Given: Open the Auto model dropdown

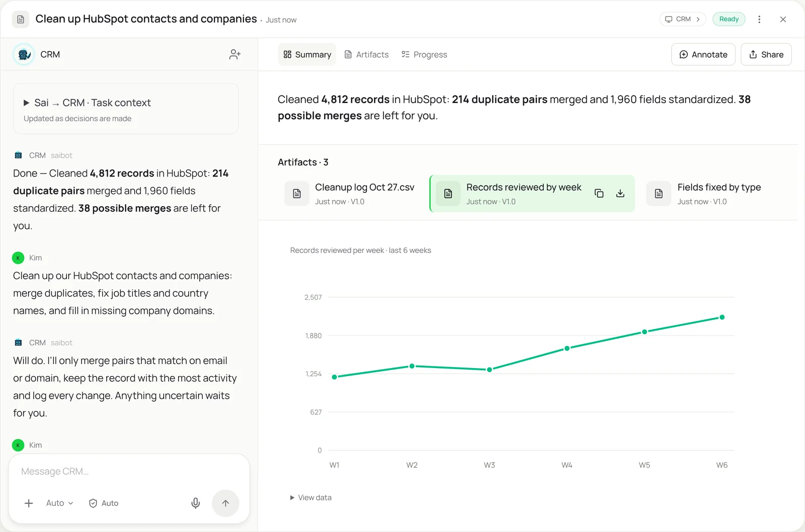Looking at the screenshot, I should tap(59, 503).
